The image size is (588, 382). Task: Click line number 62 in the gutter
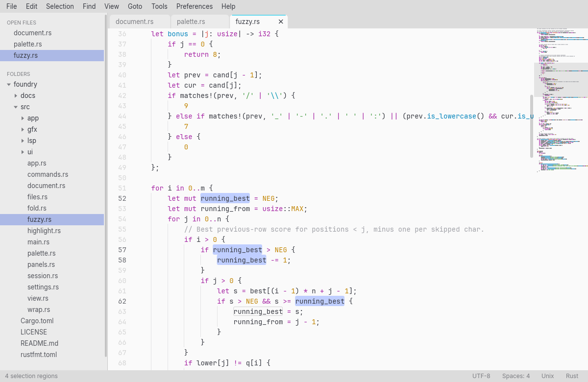coord(122,301)
